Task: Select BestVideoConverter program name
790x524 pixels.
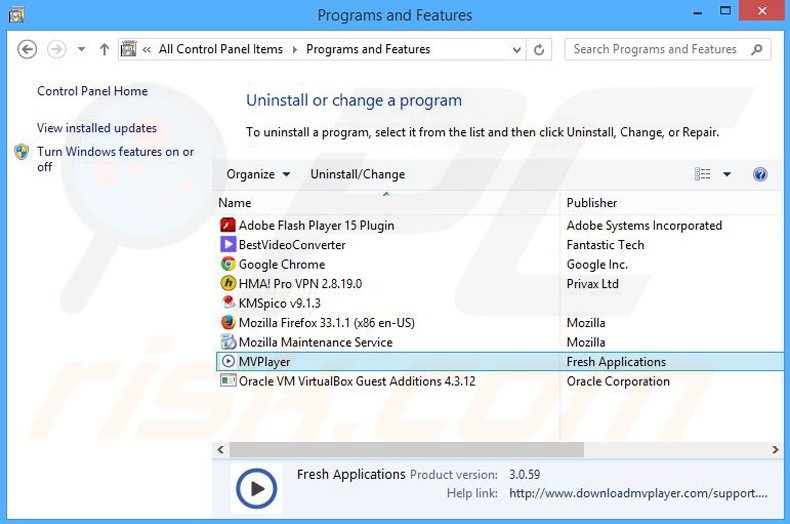Action: (x=292, y=245)
